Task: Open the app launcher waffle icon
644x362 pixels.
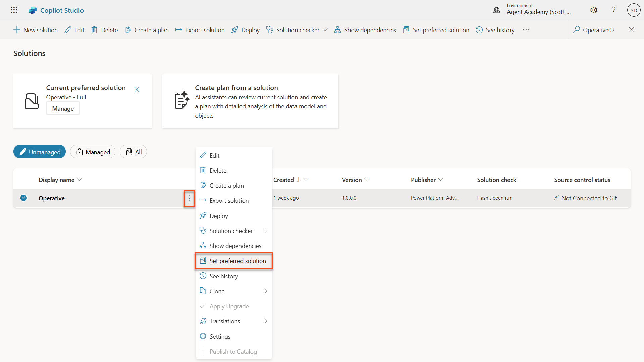Action: (x=14, y=10)
